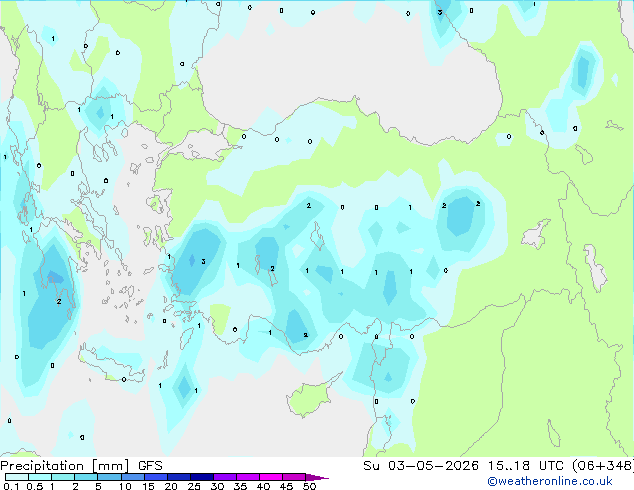Click the 0.1–0.5 mm palest cyan legend swatch
The width and height of the screenshot is (634, 490).
tap(17, 477)
